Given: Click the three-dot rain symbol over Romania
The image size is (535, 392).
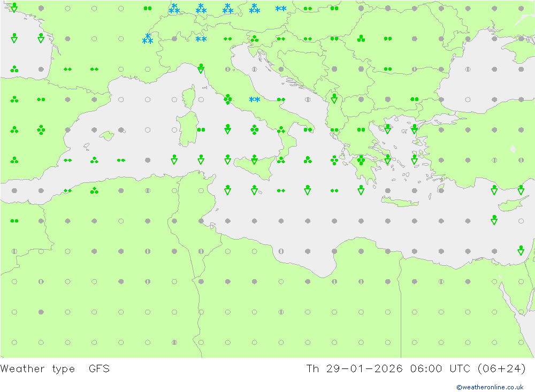Looking at the screenshot, I should (361, 39).
